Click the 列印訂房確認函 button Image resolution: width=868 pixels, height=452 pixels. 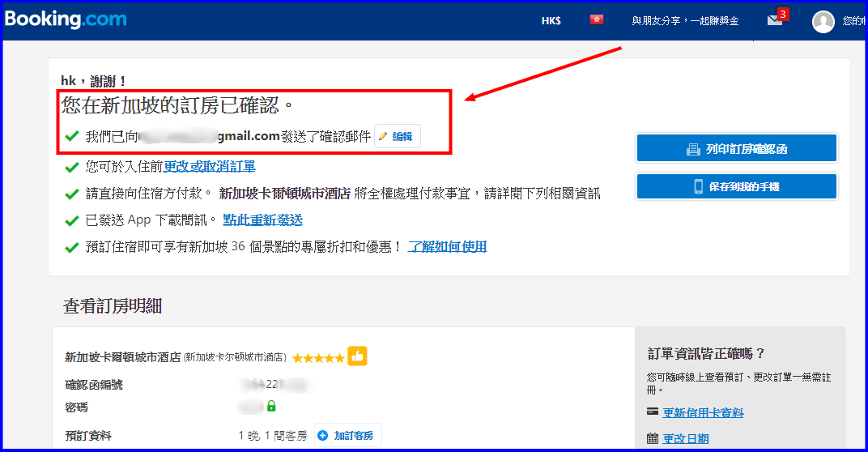pyautogui.click(x=737, y=148)
